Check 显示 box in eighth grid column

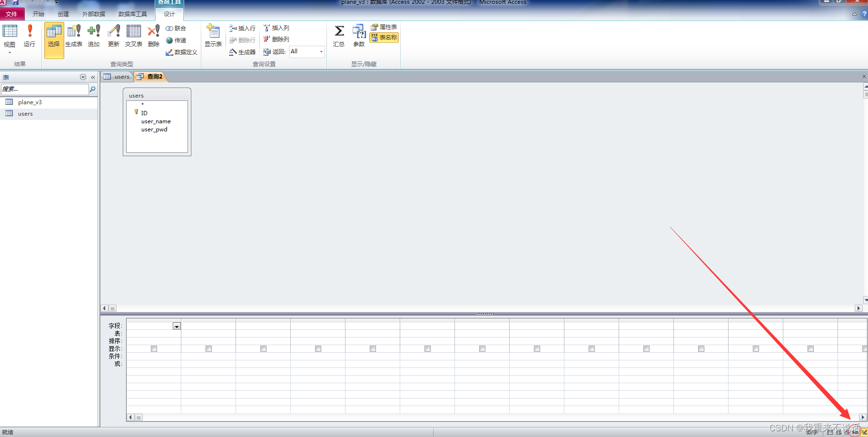(x=537, y=349)
